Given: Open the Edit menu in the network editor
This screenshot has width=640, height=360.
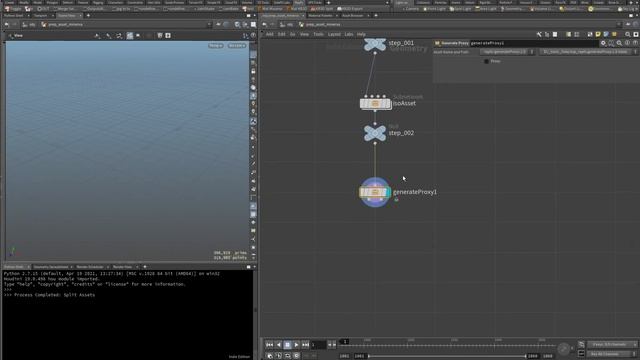Looking at the screenshot, I should click(282, 35).
